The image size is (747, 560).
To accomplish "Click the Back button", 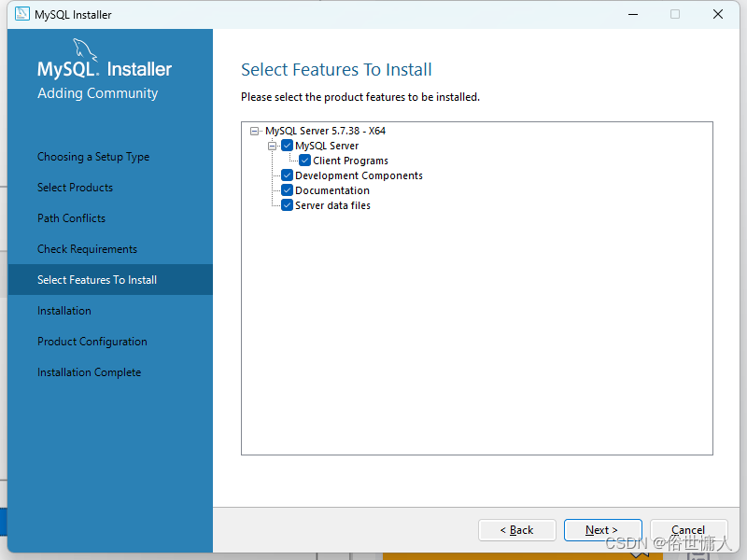I will tap(517, 530).
